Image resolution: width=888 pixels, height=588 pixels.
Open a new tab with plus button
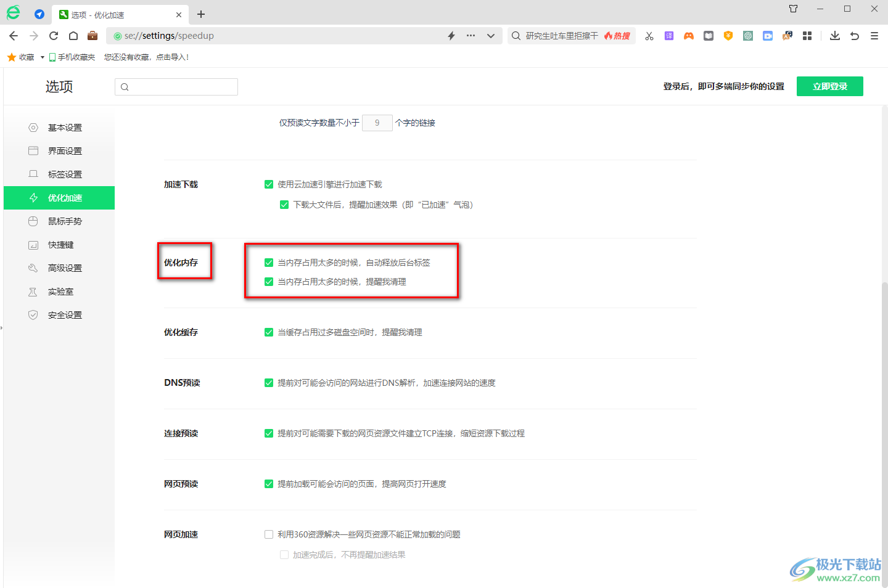point(201,14)
